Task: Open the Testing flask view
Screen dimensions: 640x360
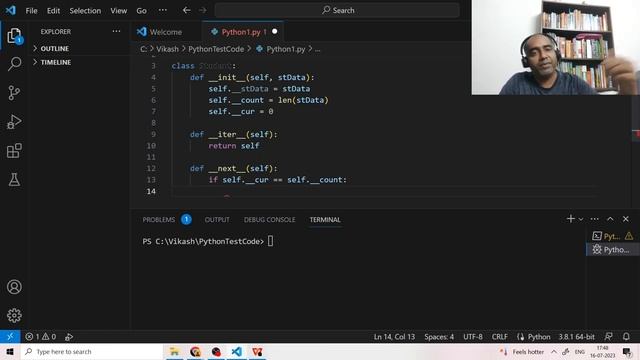Action: pos(14,180)
